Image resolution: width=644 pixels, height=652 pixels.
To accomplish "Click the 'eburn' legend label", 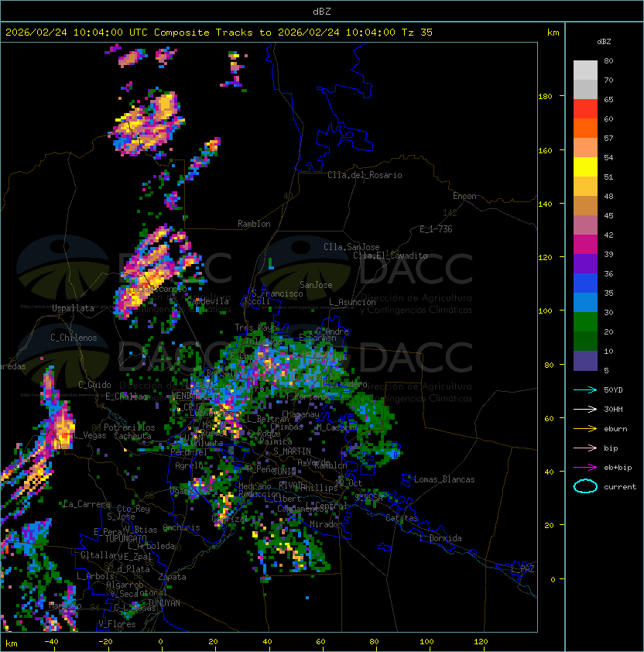I will point(615,429).
